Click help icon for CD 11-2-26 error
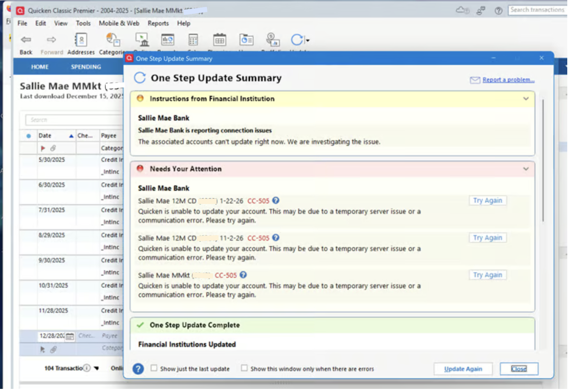The image size is (569, 392). point(276,238)
